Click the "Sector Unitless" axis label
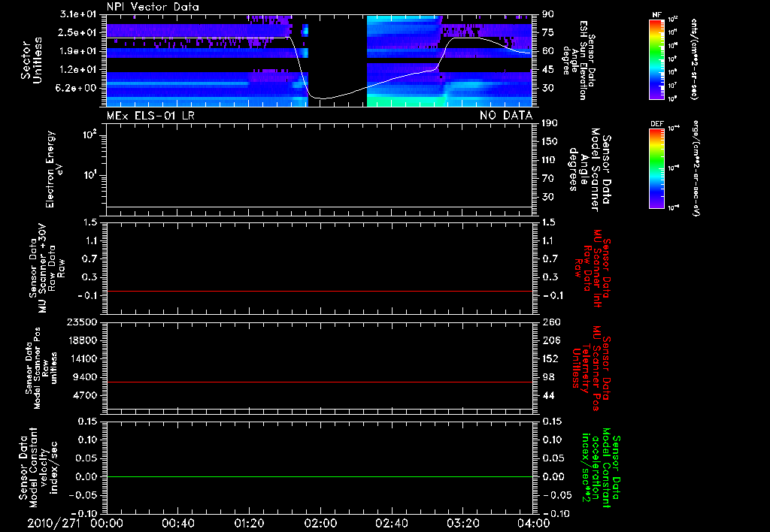 [32, 60]
